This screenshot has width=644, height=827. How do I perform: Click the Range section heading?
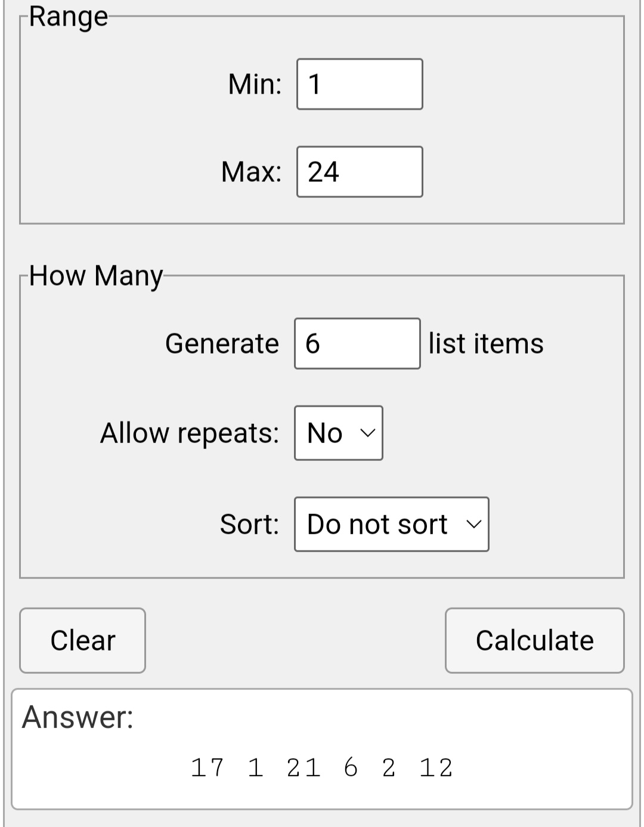click(x=69, y=17)
